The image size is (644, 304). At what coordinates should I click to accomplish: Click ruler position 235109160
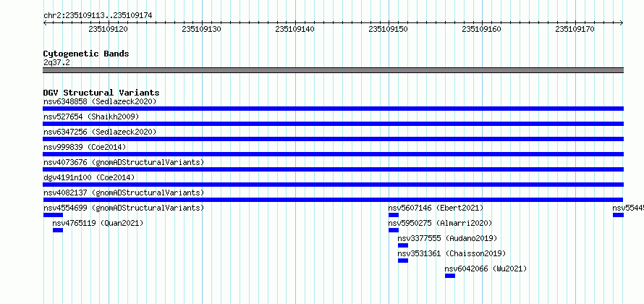tap(481, 29)
